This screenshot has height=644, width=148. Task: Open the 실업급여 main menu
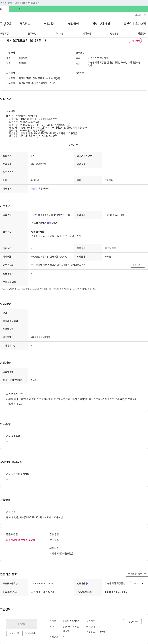(74, 24)
